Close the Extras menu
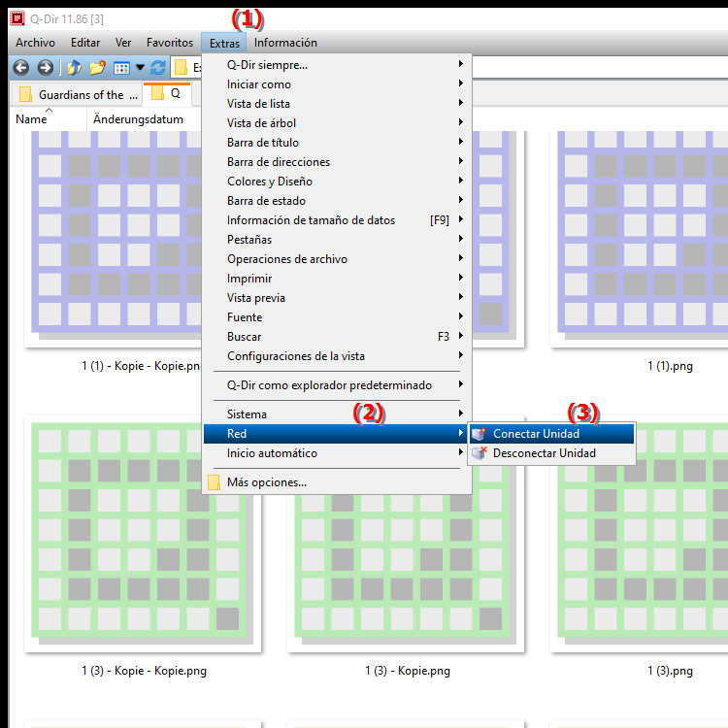Viewport: 728px width, 728px height. coord(224,43)
